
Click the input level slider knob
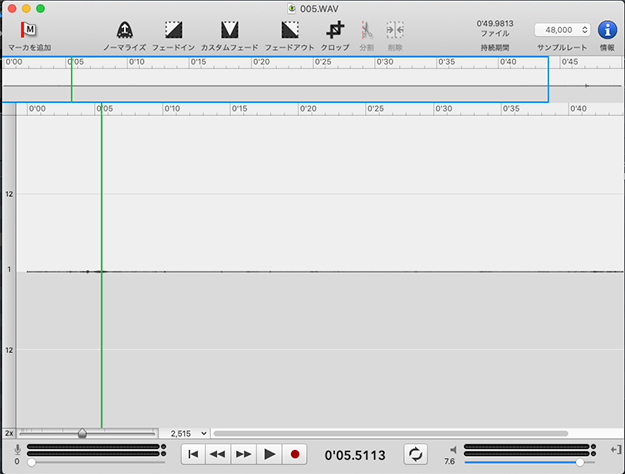(31, 462)
